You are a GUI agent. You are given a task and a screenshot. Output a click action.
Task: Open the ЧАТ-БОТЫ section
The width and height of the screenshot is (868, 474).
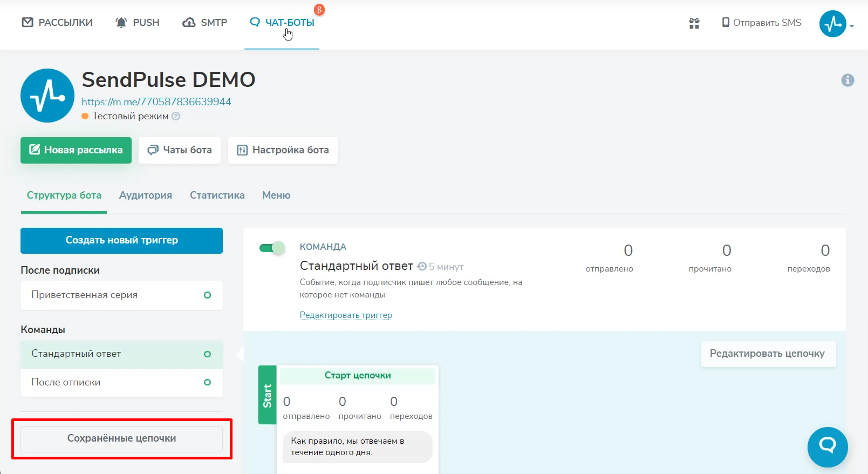pos(282,23)
